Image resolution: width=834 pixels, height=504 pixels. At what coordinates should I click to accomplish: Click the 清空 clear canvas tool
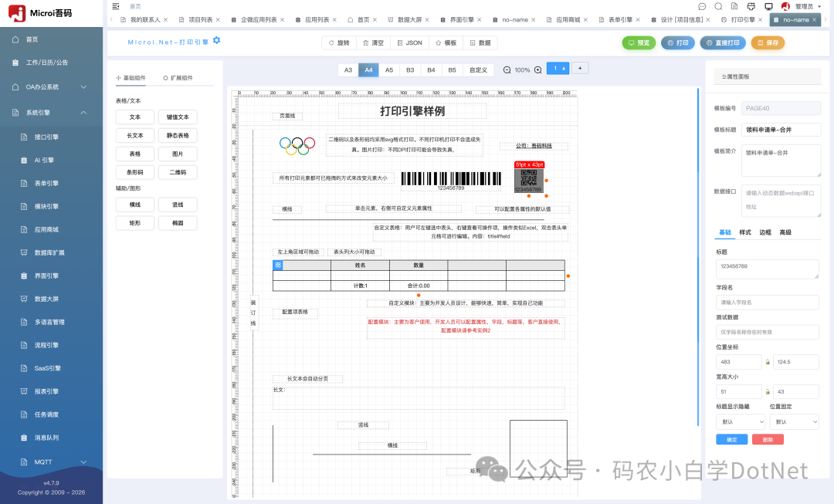coord(372,42)
